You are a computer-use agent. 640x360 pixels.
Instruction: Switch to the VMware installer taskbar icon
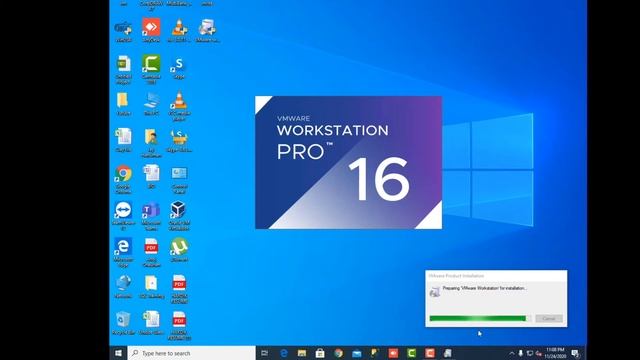(448, 353)
